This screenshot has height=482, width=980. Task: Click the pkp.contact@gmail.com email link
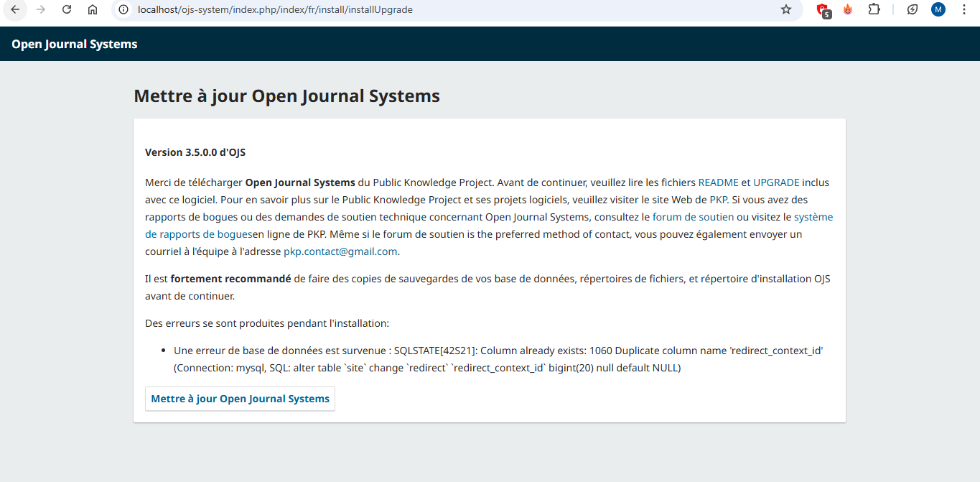click(340, 251)
